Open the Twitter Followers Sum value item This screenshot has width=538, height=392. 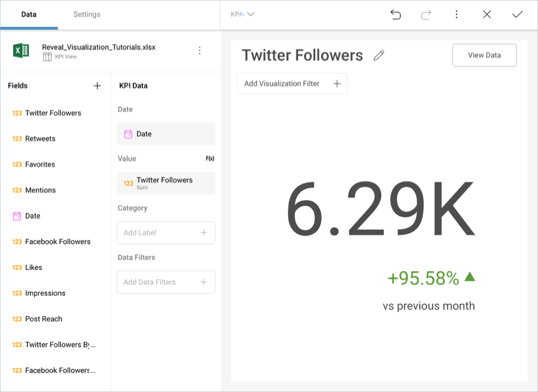click(x=166, y=183)
